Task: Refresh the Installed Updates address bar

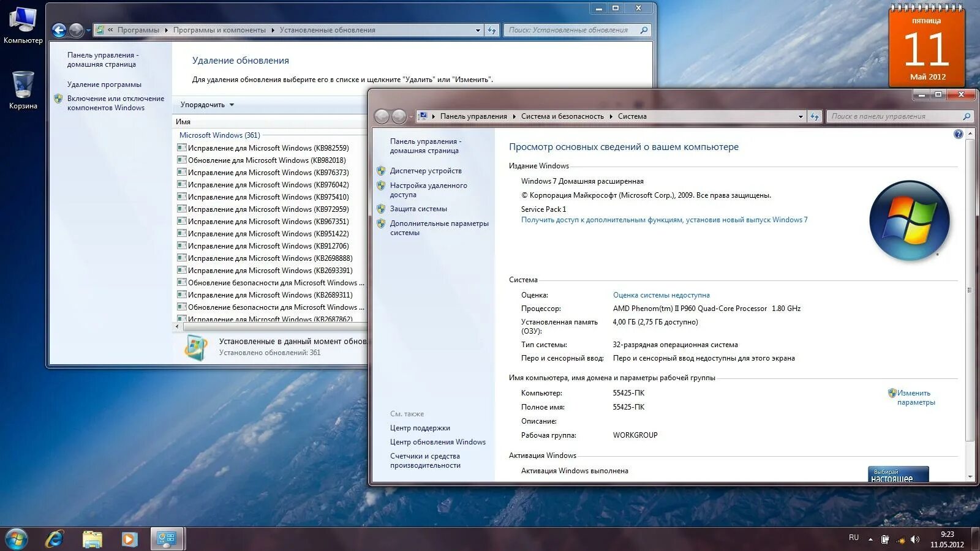Action: (x=492, y=30)
